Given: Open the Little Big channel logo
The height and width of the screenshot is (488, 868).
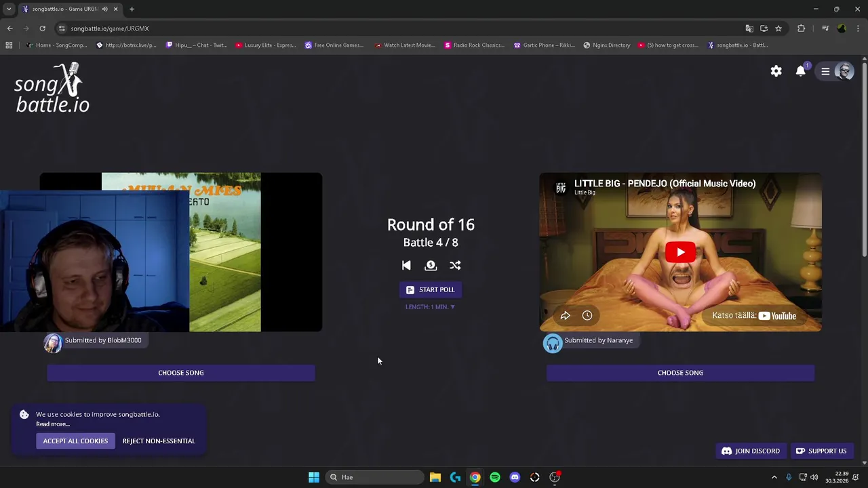Looking at the screenshot, I should pyautogui.click(x=561, y=187).
